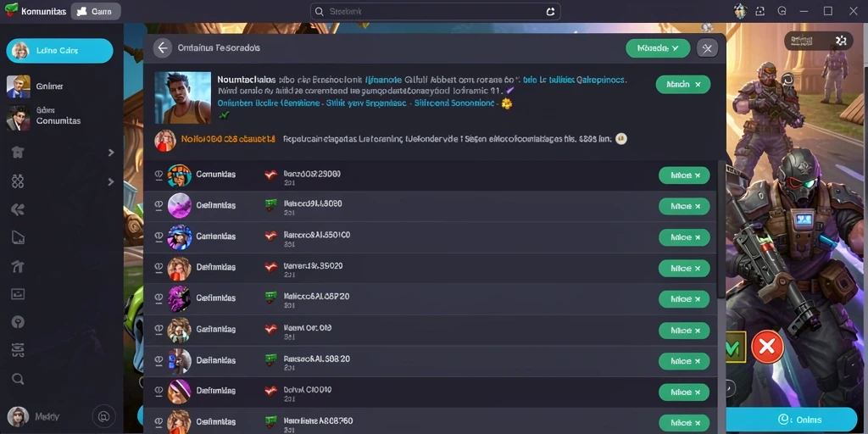Open the teal-and-orange avatar in the Comunidas row

point(180,175)
